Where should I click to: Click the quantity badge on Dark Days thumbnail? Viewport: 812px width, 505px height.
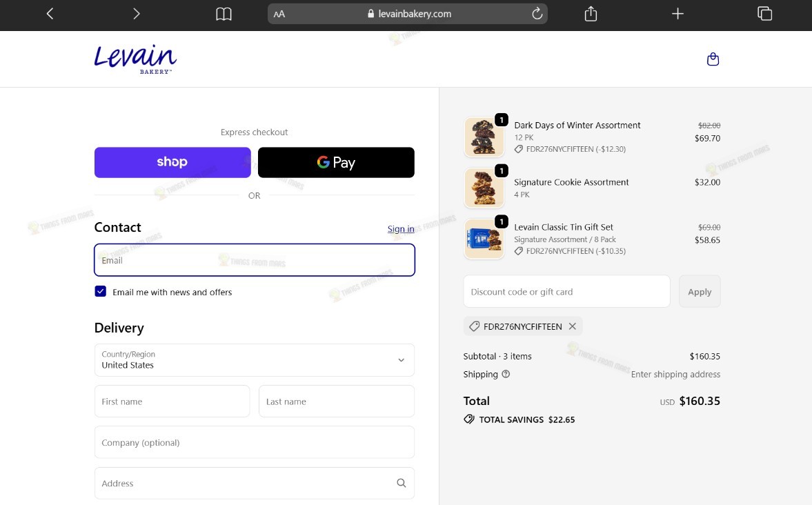(x=502, y=119)
